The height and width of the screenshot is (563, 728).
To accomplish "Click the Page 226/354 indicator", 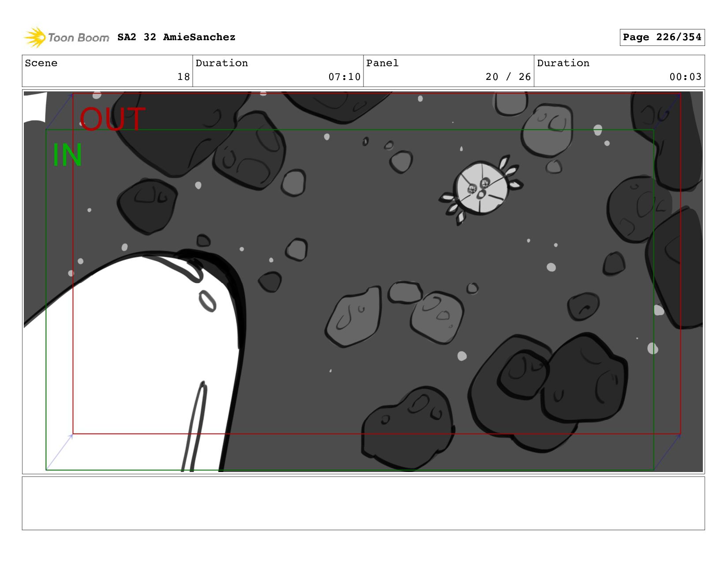I will [x=662, y=37].
